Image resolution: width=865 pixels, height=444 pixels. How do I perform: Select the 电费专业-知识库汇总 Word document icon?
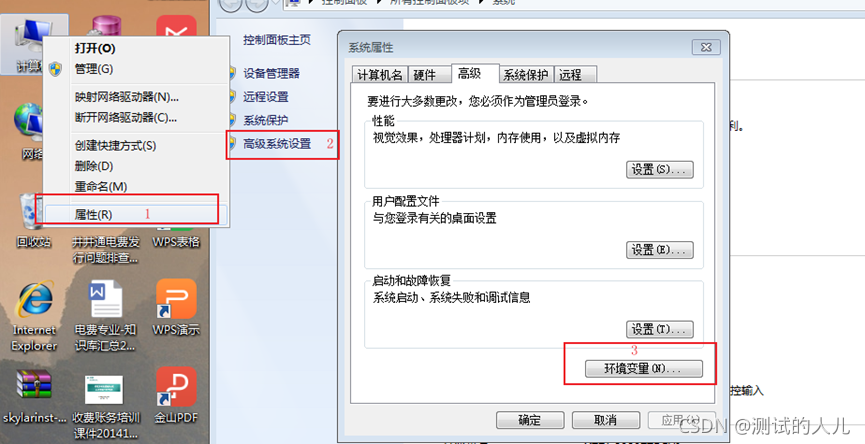pyautogui.click(x=105, y=316)
